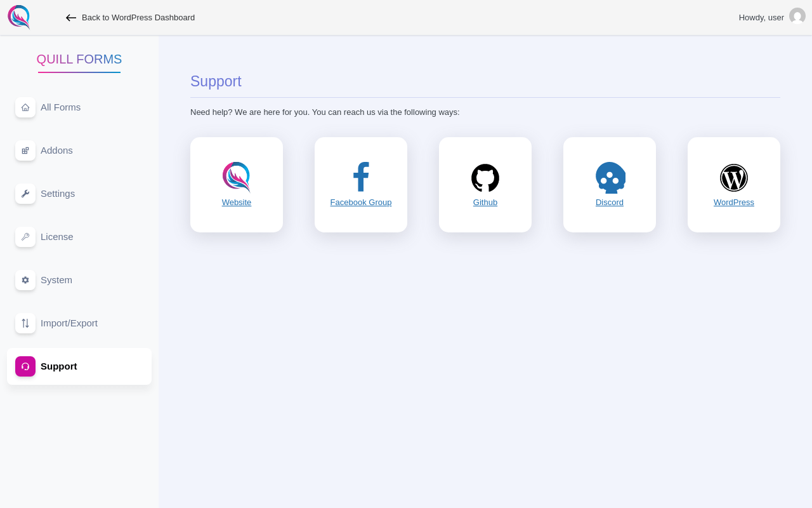
Task: Click the home icon beside All Forms
Action: point(25,107)
